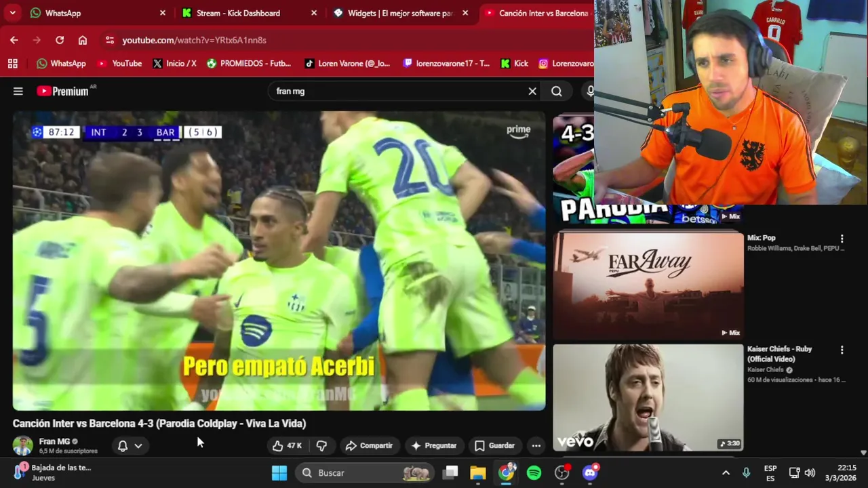Click the Preguntar button
868x488 pixels.
[434, 445]
